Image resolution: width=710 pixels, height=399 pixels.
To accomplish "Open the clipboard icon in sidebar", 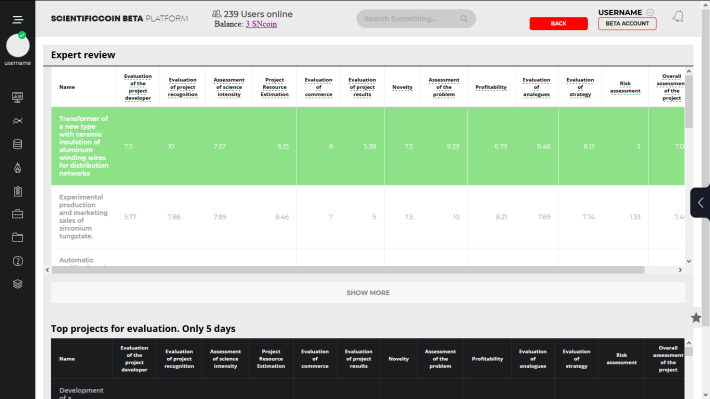I will tap(18, 192).
